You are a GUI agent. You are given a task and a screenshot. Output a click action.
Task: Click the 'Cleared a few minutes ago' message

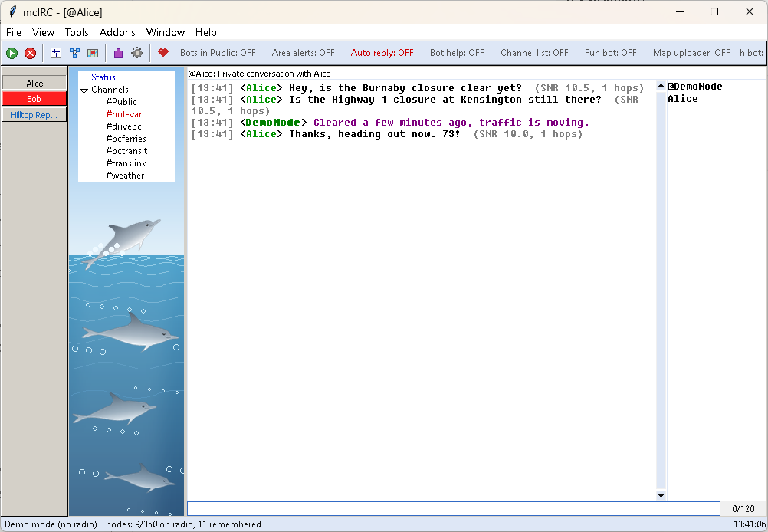451,123
